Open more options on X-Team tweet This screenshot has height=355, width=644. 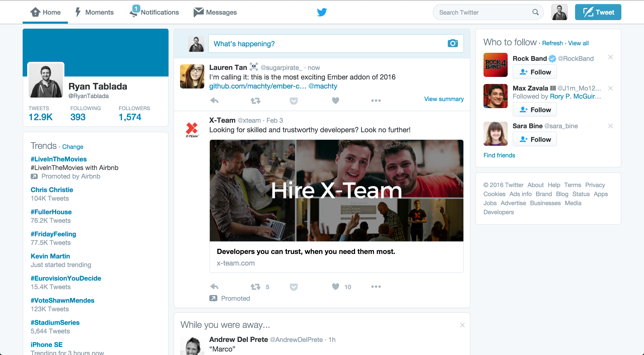(376, 287)
